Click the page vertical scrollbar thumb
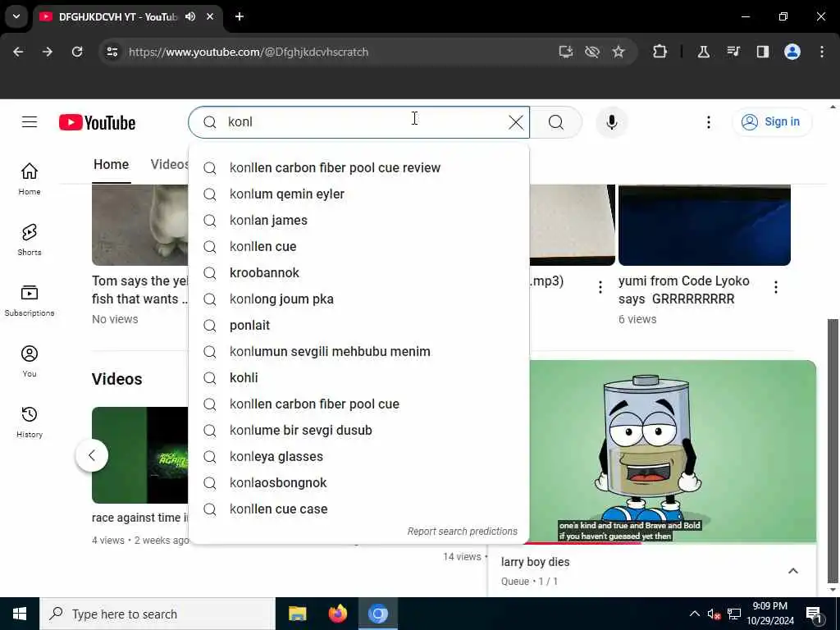 (833, 450)
